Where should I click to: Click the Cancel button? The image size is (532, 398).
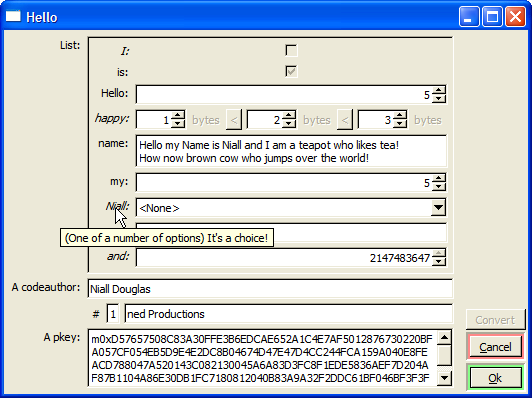click(x=495, y=347)
